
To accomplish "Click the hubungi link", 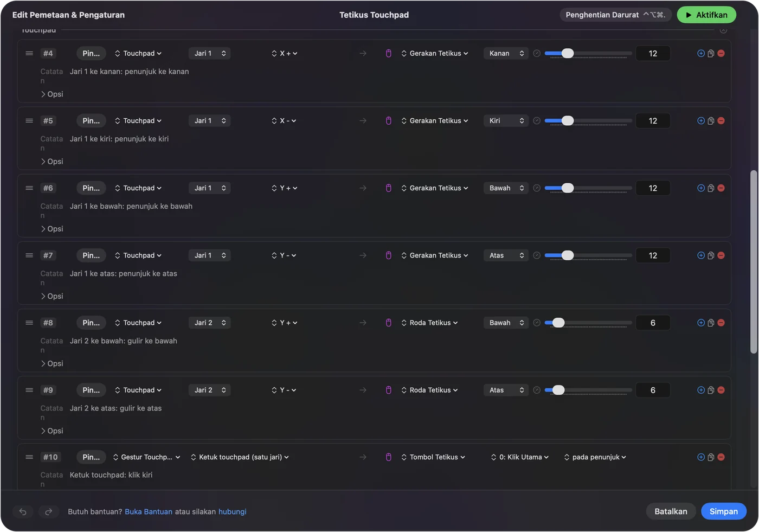I will (x=233, y=511).
